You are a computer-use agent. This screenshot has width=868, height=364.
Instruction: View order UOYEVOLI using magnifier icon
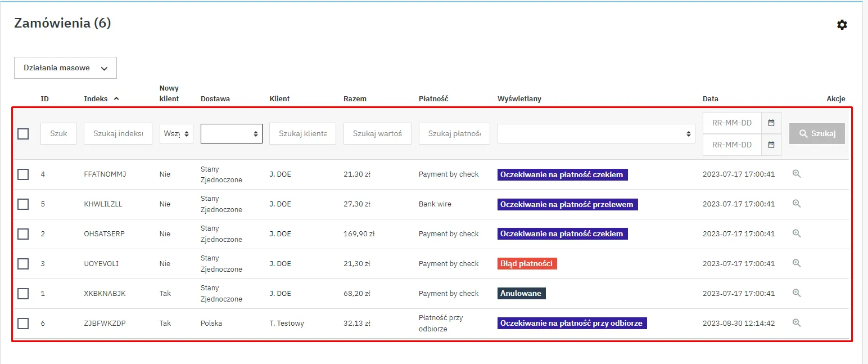tap(796, 263)
